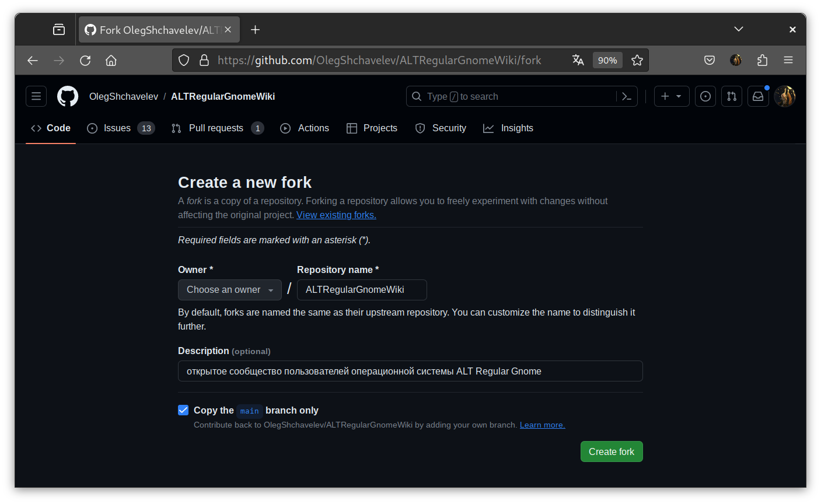
Task: Close the browser window
Action: point(792,29)
